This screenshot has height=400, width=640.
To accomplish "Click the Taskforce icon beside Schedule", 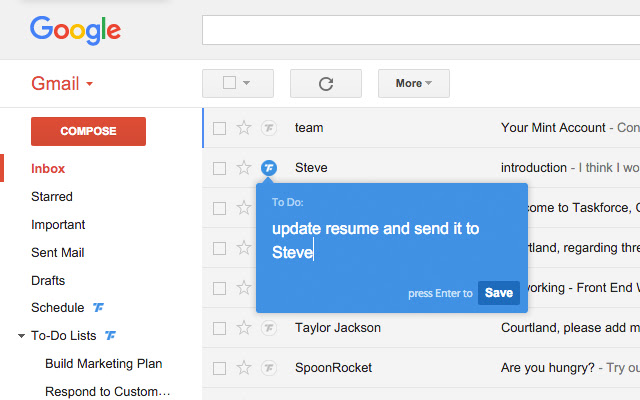I will coord(98,308).
